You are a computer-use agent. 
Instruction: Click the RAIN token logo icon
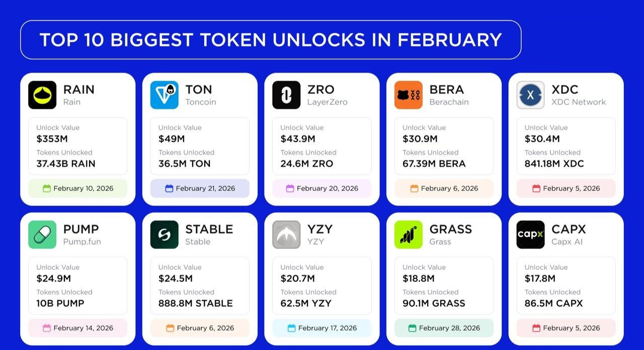click(x=42, y=95)
